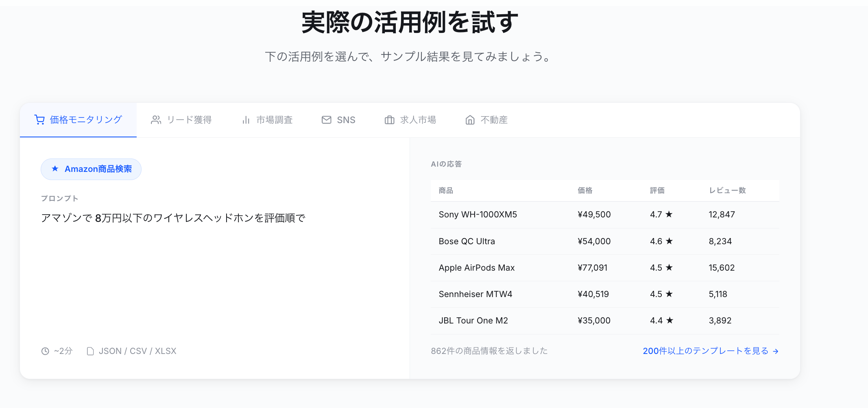
Task: Select the Sennheiser MTW4 product name
Action: click(475, 294)
